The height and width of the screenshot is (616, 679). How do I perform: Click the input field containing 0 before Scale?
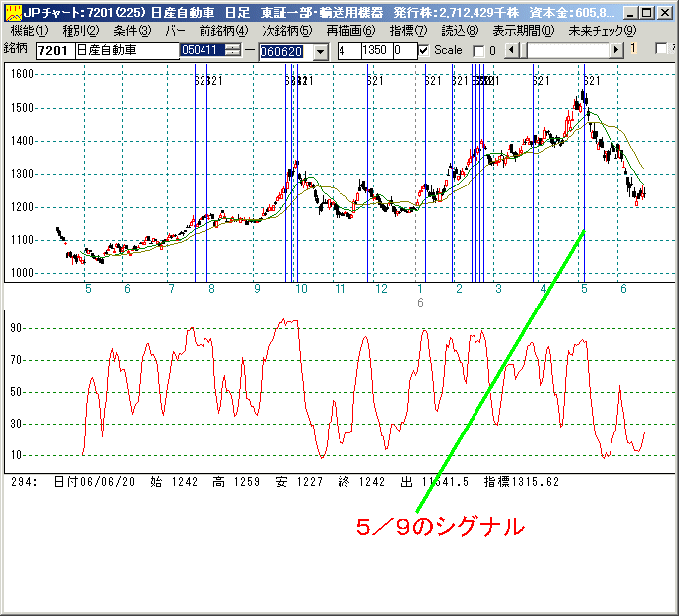point(405,51)
